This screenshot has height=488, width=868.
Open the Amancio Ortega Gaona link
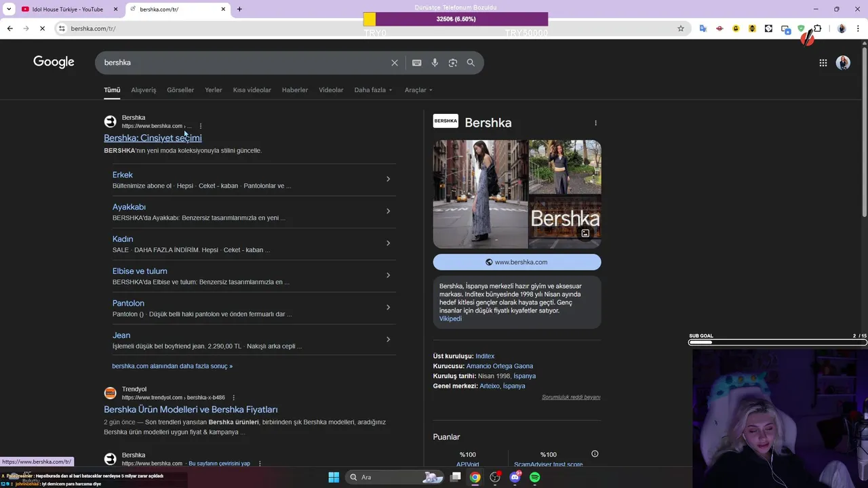(500, 366)
